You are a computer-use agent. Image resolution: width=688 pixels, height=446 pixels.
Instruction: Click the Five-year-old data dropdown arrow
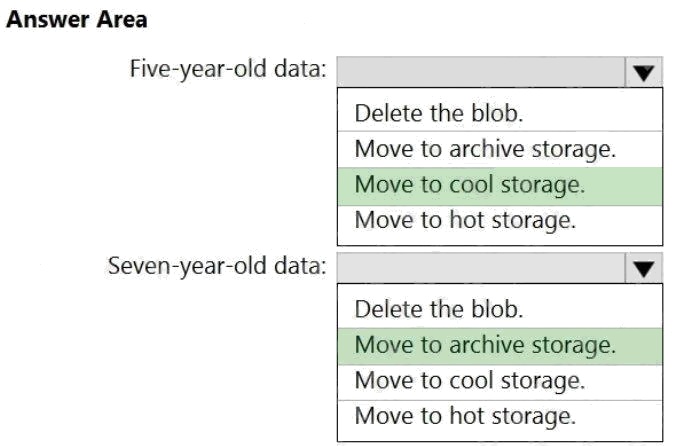click(x=644, y=72)
